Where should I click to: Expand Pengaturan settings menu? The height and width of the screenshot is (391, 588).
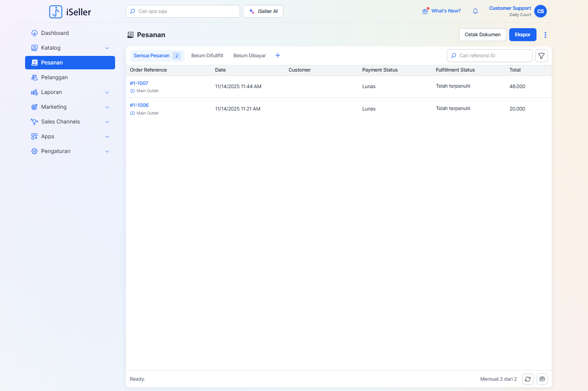107,152
